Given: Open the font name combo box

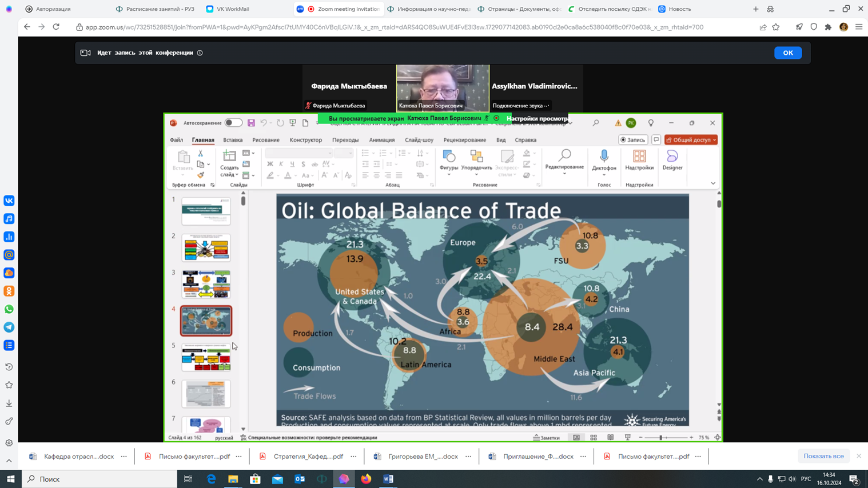Looking at the screenshot, I should point(298,153).
